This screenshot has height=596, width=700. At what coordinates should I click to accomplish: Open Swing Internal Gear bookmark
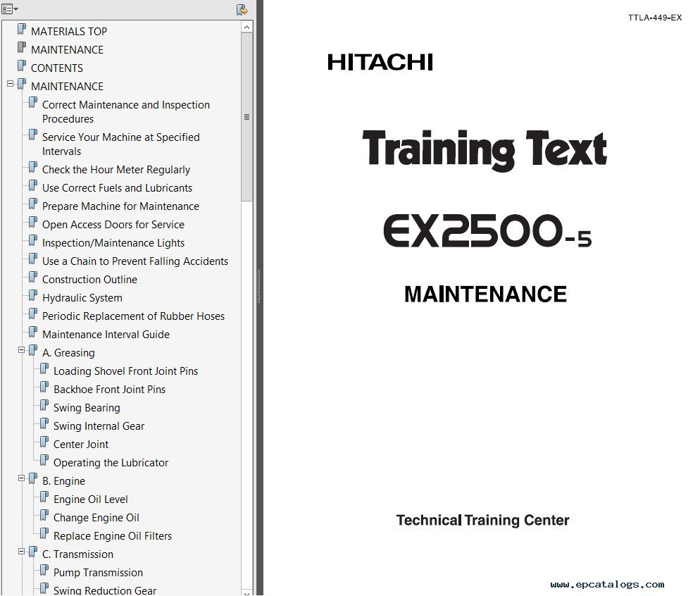point(99,426)
